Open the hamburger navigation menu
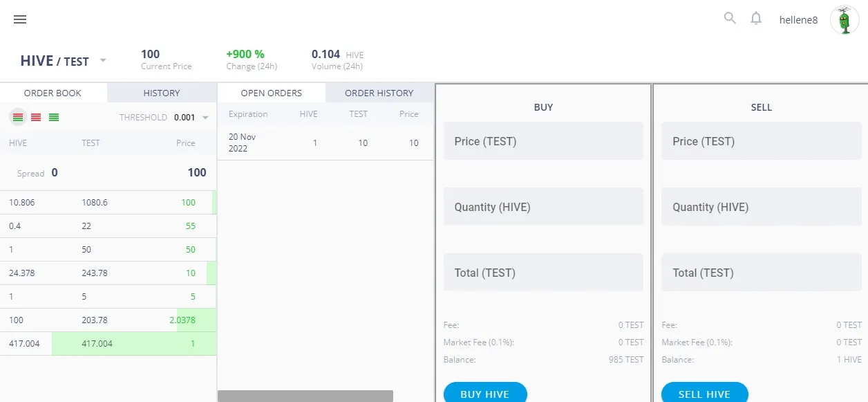The width and height of the screenshot is (868, 402). pyautogui.click(x=20, y=19)
